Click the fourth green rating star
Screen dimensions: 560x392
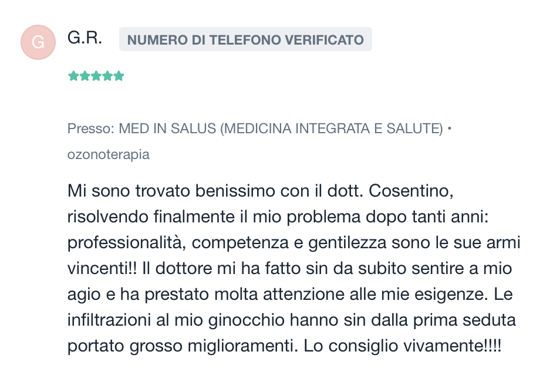107,76
